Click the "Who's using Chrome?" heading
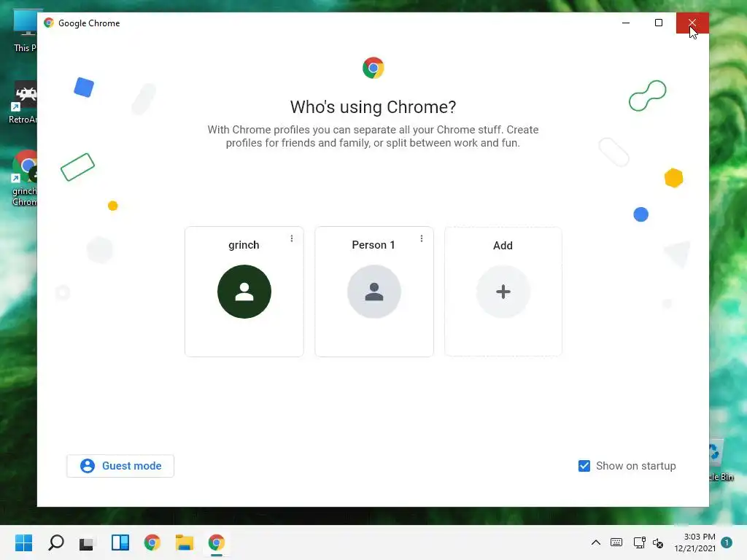Image resolution: width=747 pixels, height=560 pixels. point(373,107)
